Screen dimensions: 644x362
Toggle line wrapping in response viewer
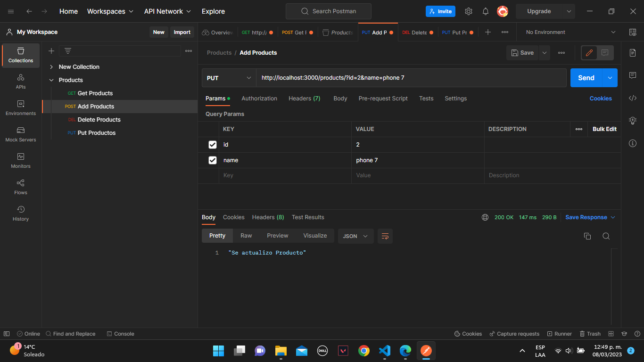point(385,236)
